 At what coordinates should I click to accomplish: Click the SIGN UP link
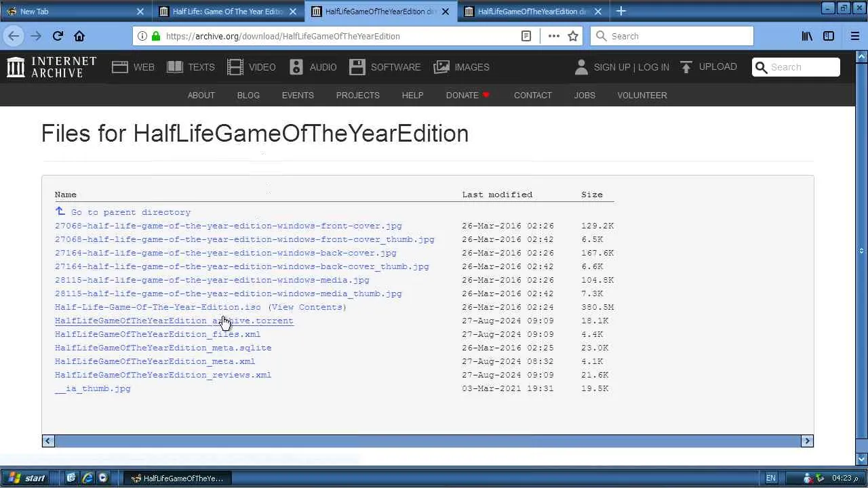612,67
